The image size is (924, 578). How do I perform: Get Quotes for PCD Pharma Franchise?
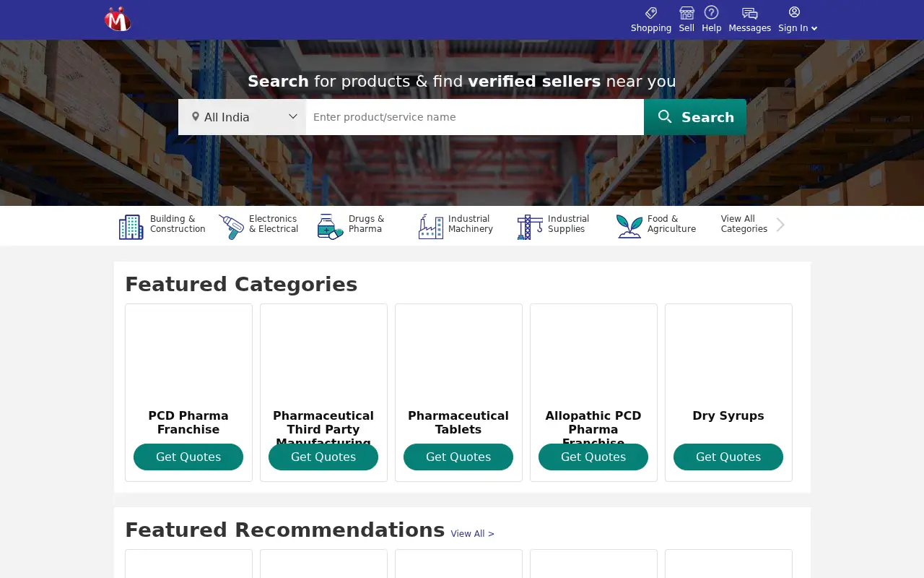[188, 457]
